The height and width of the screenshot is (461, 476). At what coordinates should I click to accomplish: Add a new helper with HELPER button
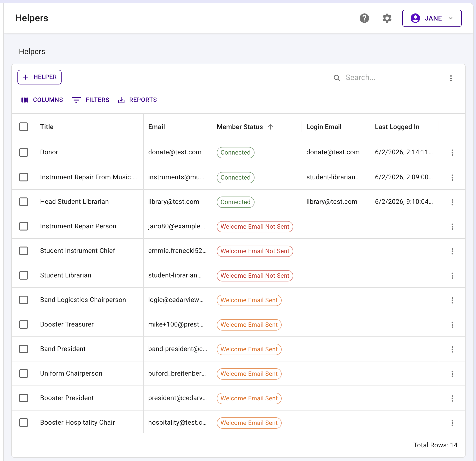(39, 77)
